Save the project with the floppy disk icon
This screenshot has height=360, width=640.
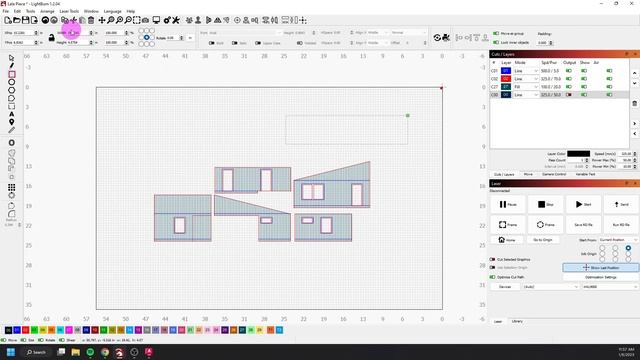[25, 20]
